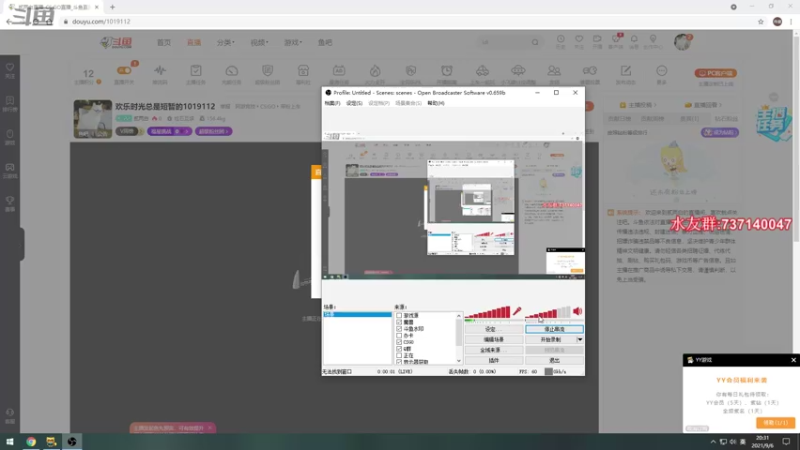Expand the 直播回看 section arrow

(720, 105)
